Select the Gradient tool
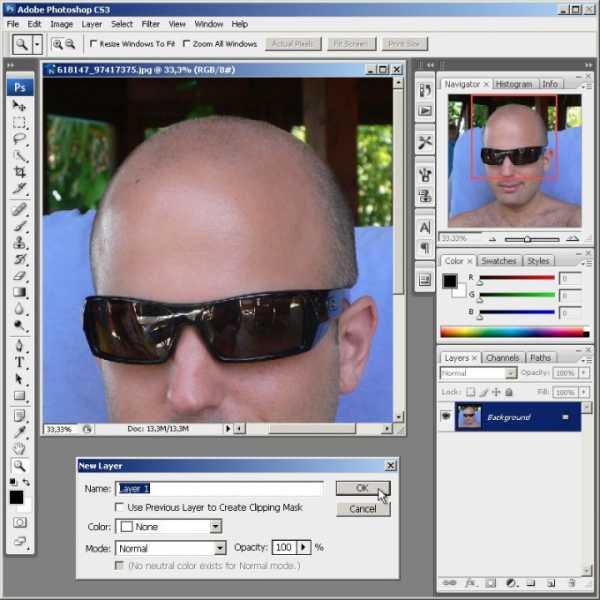 (x=19, y=292)
